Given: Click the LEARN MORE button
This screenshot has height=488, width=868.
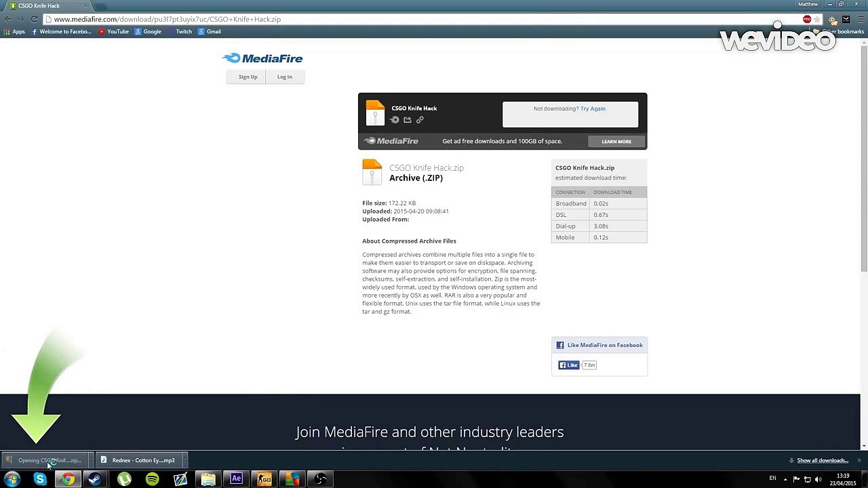Looking at the screenshot, I should (616, 142).
